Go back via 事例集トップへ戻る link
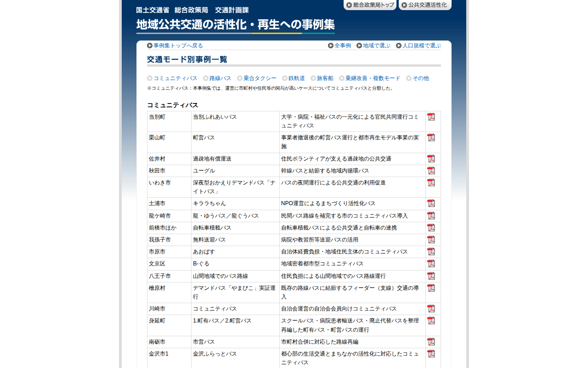588x368 pixels. pos(175,46)
